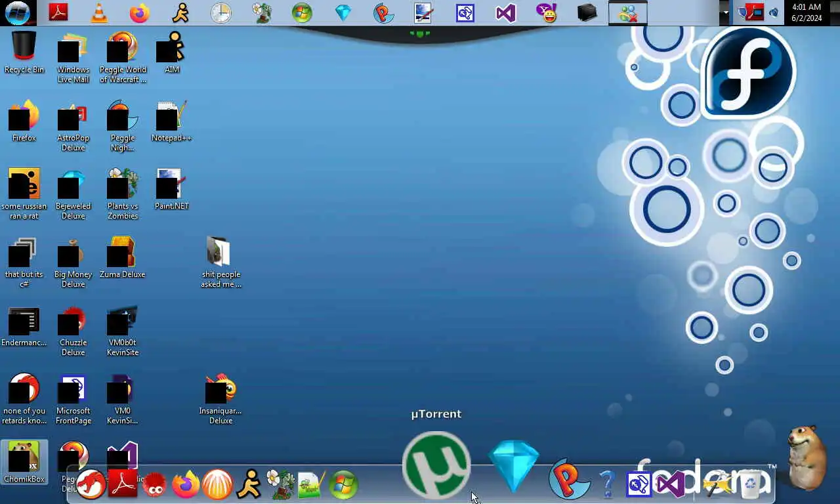
Task: Open AIM running man in top taskbar
Action: click(x=180, y=12)
